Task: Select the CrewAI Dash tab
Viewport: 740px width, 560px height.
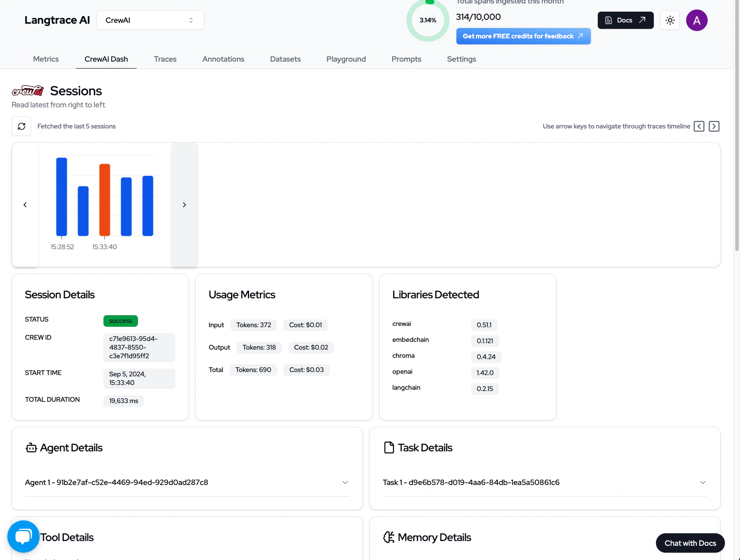Action: (x=106, y=59)
